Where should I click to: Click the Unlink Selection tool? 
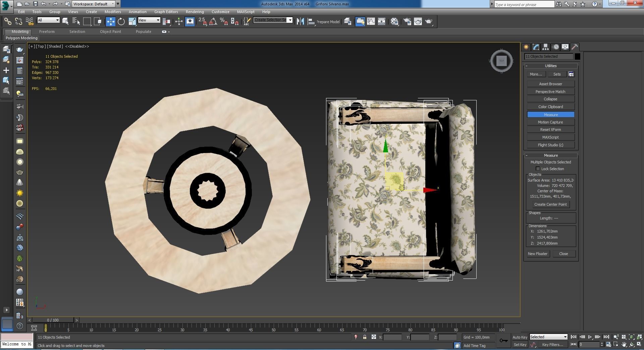point(18,21)
